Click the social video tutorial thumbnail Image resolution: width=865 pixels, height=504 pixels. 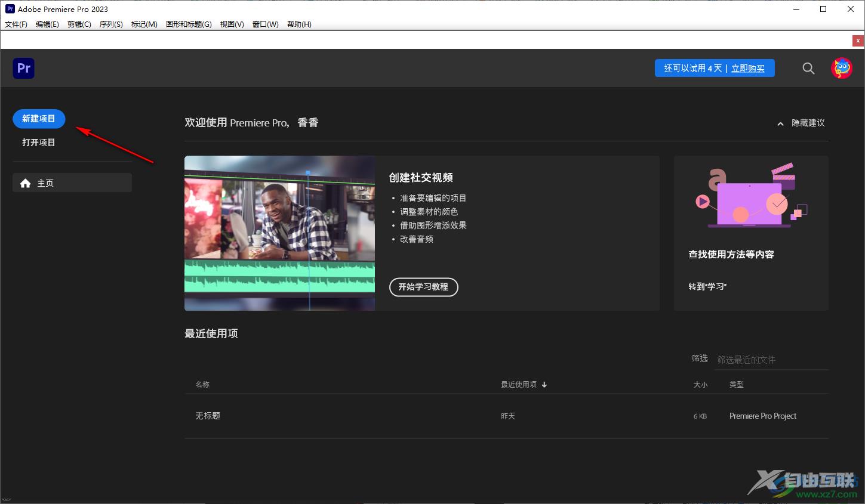[280, 233]
